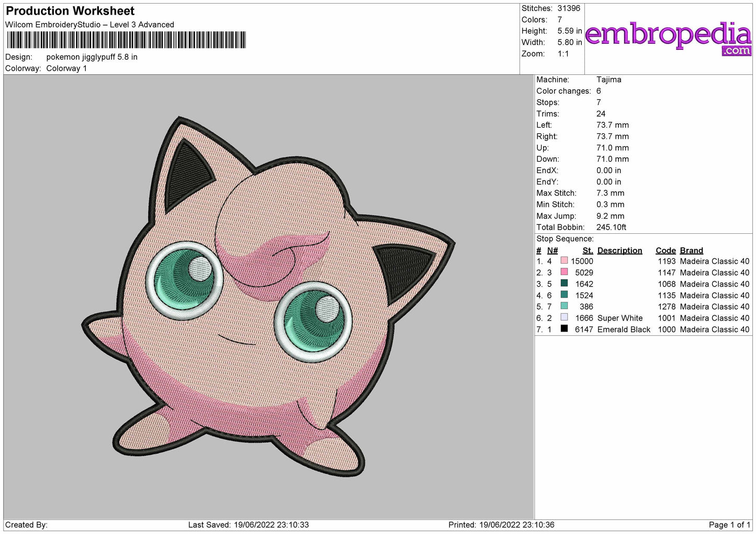
Task: Click the EndX value '0.00 in'
Action: point(609,171)
